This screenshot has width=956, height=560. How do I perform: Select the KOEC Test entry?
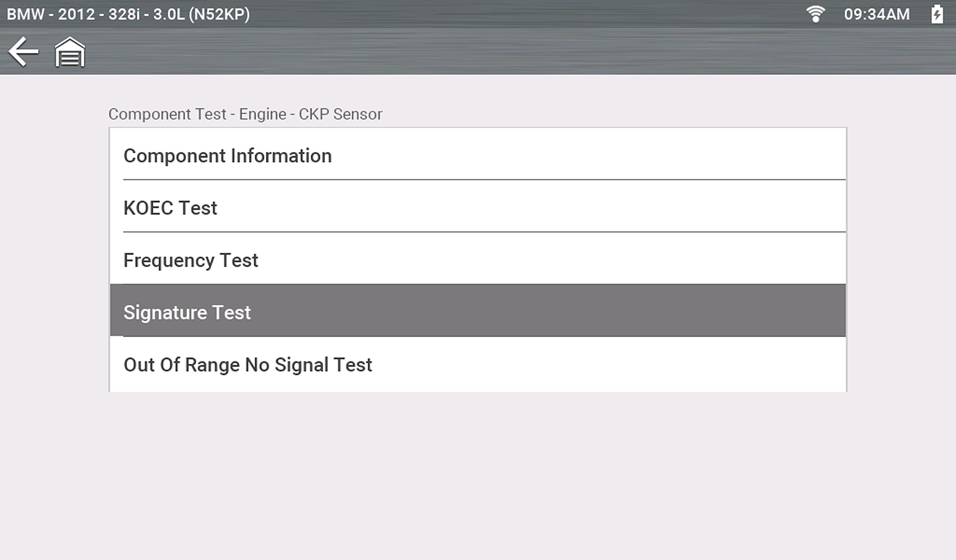[x=170, y=208]
